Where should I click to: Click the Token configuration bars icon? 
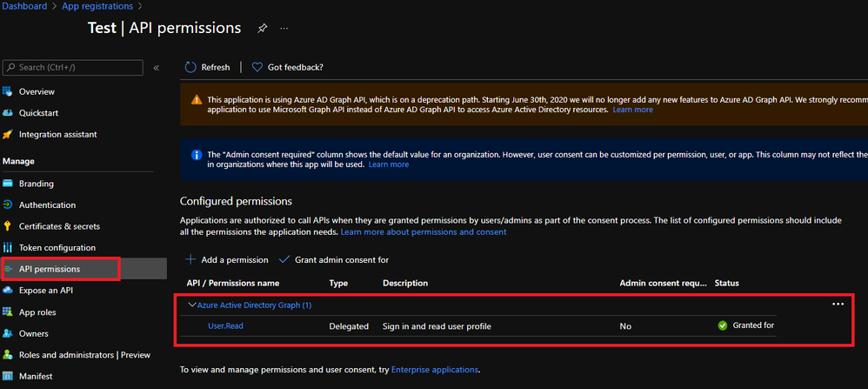[x=8, y=248]
